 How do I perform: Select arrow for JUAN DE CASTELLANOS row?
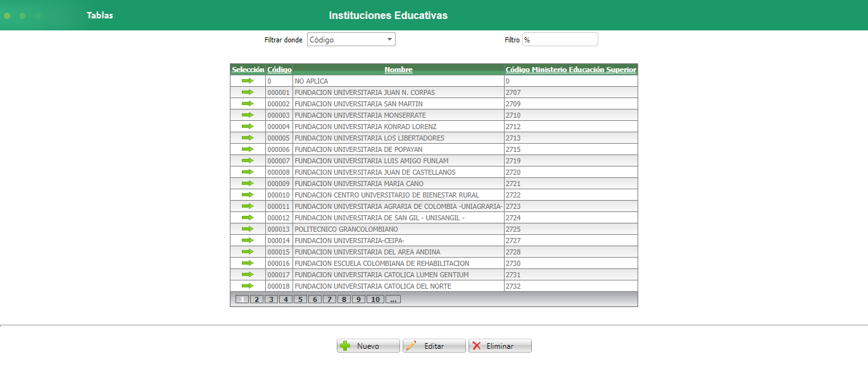[248, 172]
